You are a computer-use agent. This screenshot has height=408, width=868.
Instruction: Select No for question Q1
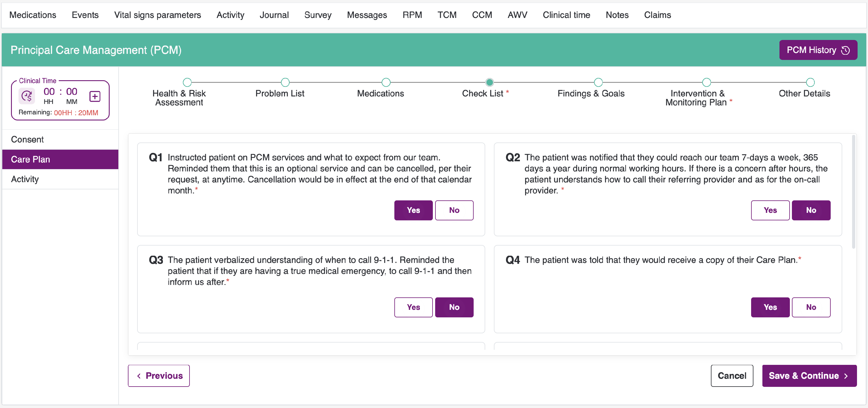(454, 210)
